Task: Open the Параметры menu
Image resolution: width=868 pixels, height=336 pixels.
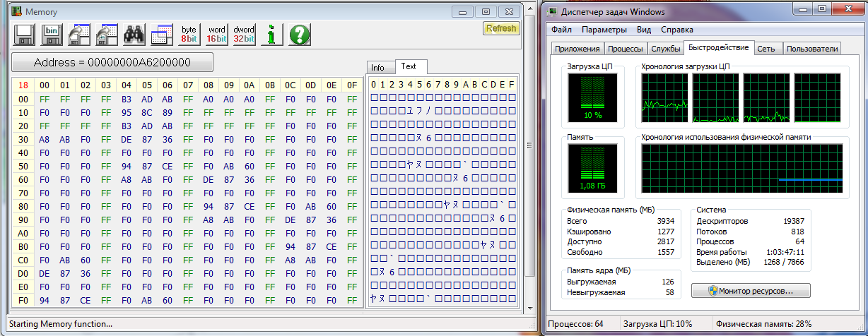Action: (604, 30)
